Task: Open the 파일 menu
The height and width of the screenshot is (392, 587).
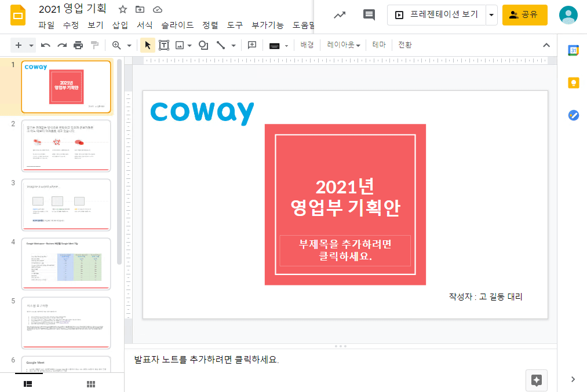Action: 46,25
